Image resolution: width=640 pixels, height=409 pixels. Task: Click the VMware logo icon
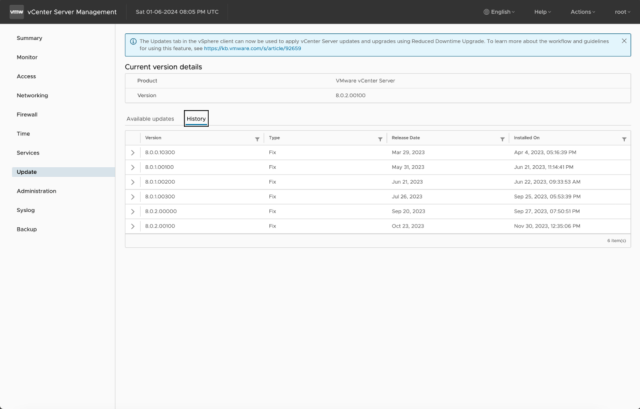point(16,12)
